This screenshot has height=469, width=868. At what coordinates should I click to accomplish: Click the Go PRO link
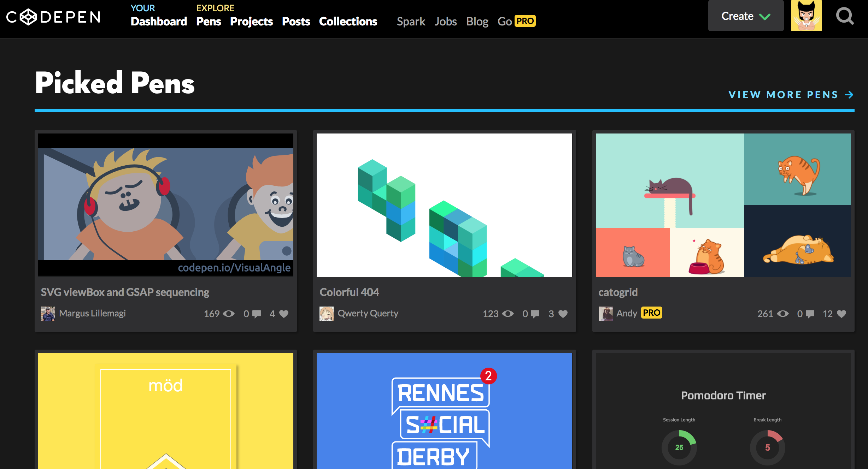coord(516,22)
